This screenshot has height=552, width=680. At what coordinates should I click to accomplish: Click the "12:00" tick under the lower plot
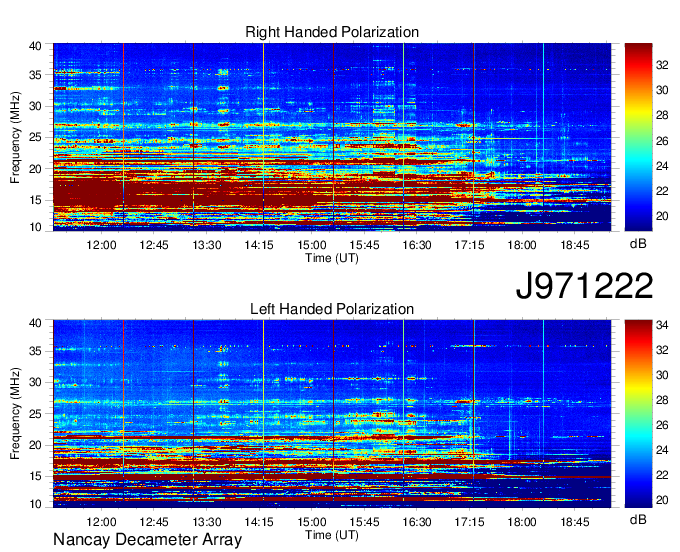pyautogui.click(x=101, y=522)
